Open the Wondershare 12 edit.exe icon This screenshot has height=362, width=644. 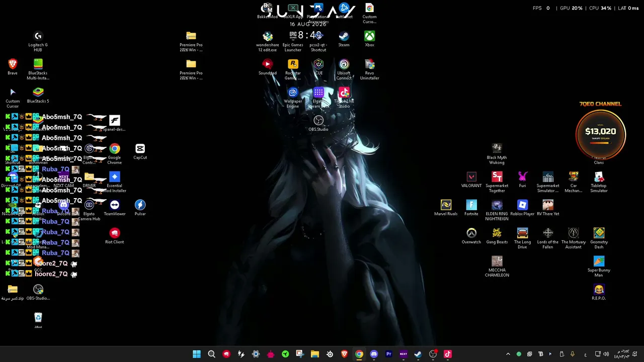pyautogui.click(x=268, y=41)
